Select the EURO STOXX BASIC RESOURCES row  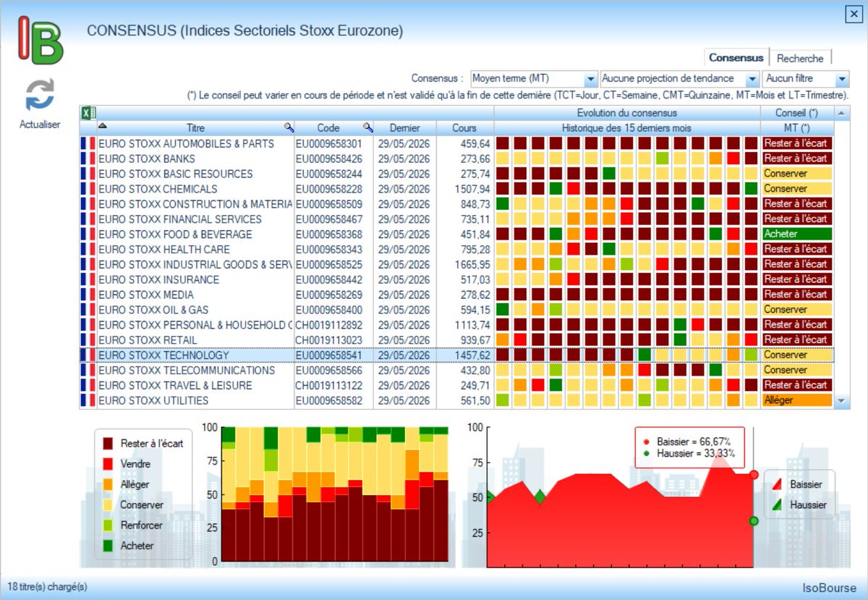(456, 174)
